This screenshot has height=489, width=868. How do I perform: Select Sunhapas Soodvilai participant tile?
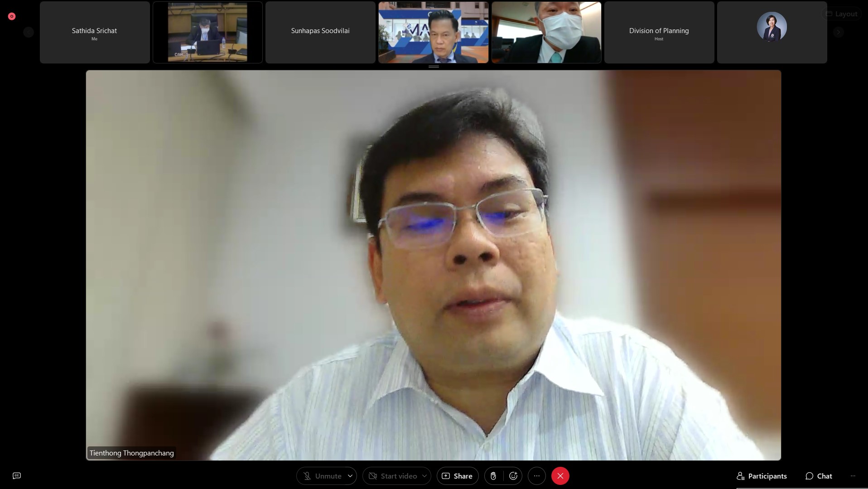coord(320,32)
